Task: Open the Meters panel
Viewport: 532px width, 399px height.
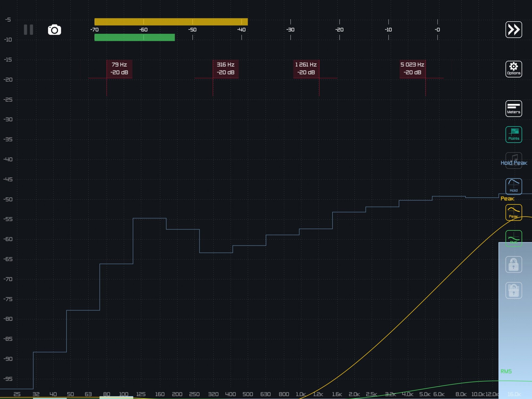Action: point(513,109)
